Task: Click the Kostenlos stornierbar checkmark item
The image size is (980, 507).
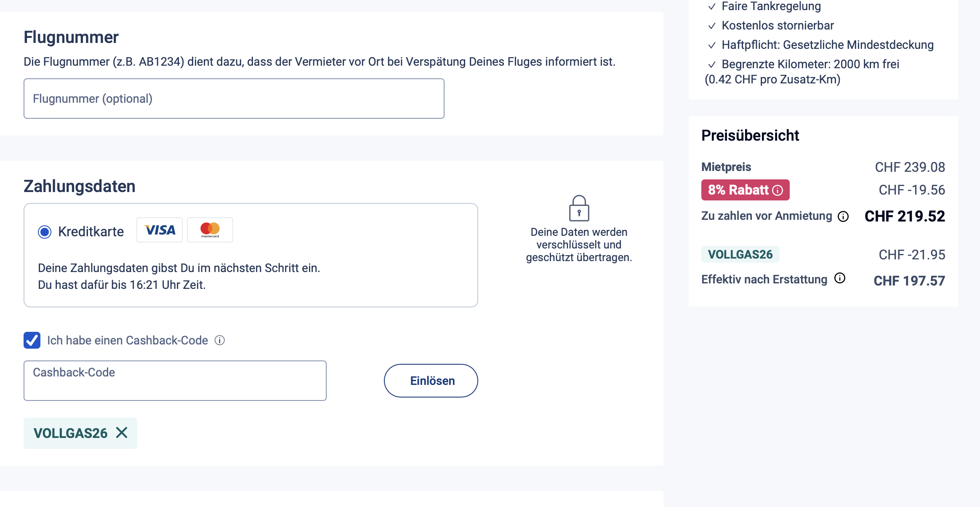Action: click(777, 26)
